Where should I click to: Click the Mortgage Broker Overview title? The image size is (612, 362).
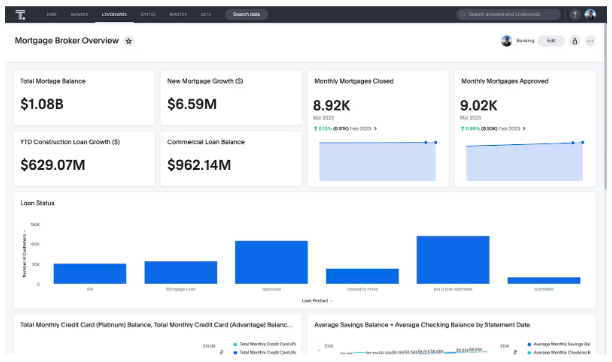tap(67, 41)
